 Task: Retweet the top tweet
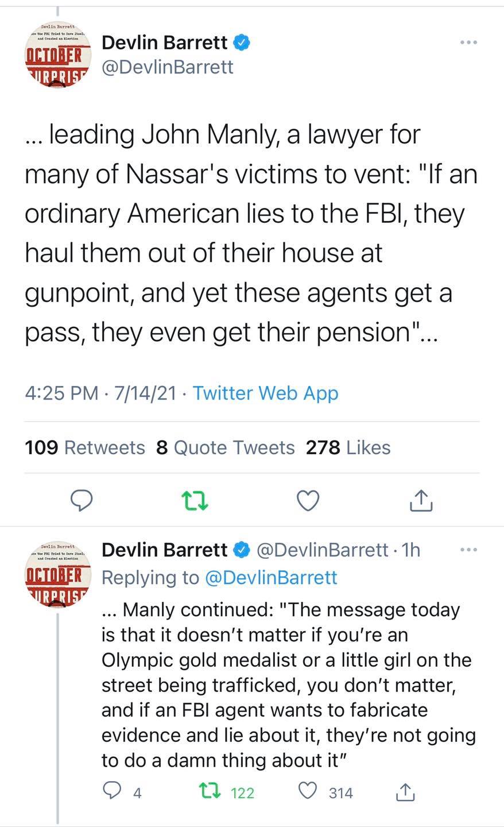(x=195, y=500)
